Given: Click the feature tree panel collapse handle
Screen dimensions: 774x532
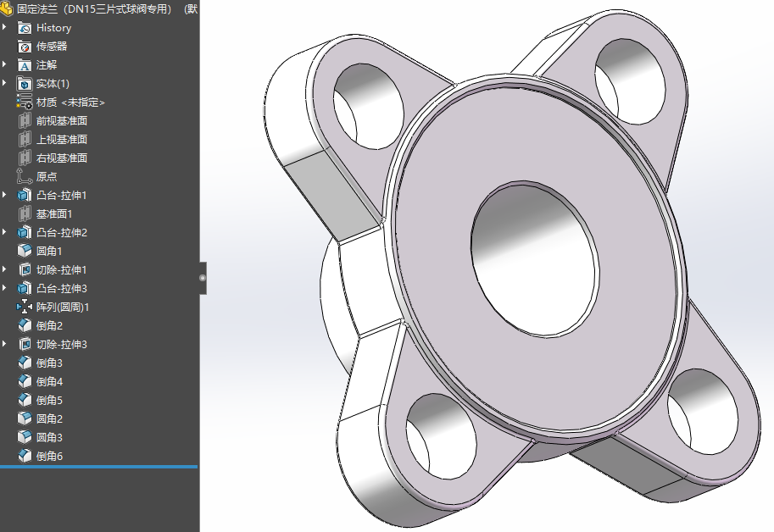Looking at the screenshot, I should [x=203, y=278].
